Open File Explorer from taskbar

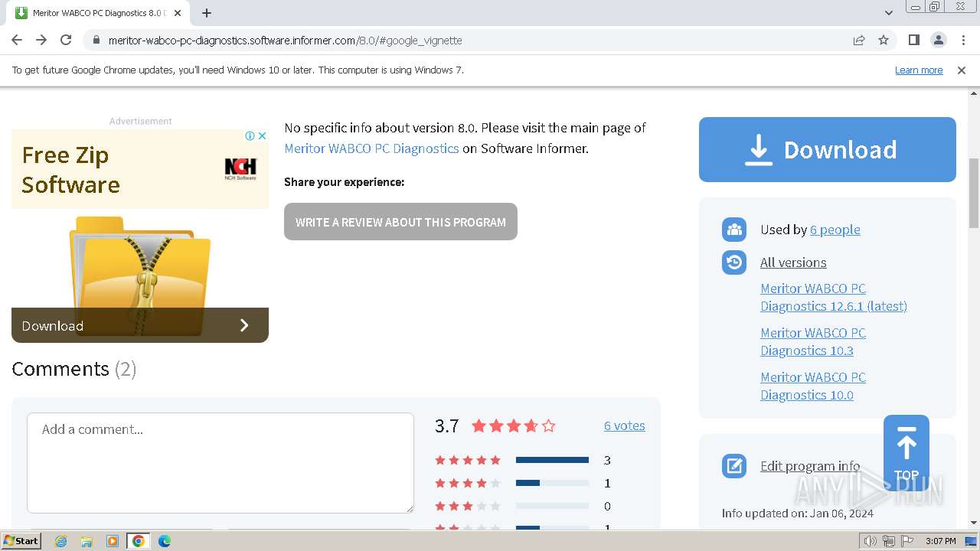[87, 541]
